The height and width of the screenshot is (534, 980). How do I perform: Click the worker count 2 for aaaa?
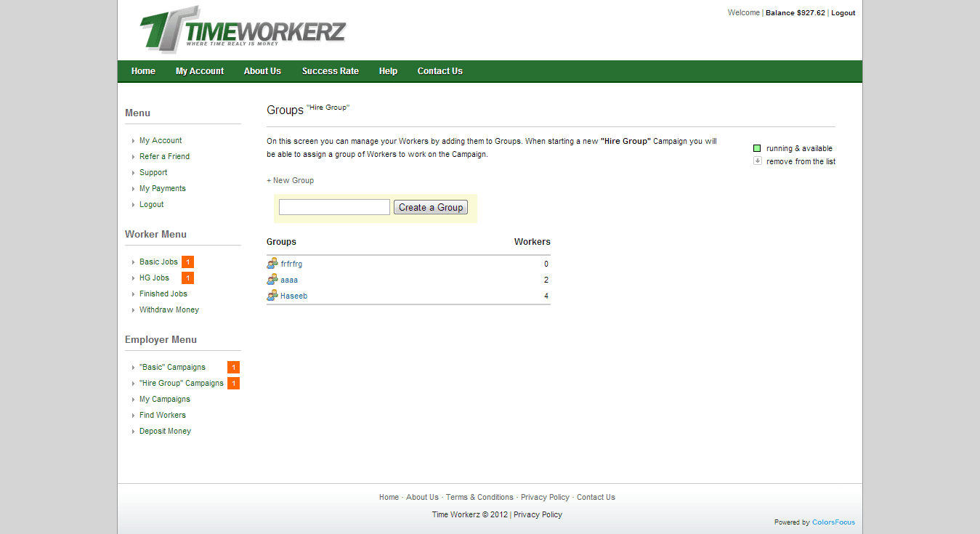click(546, 280)
